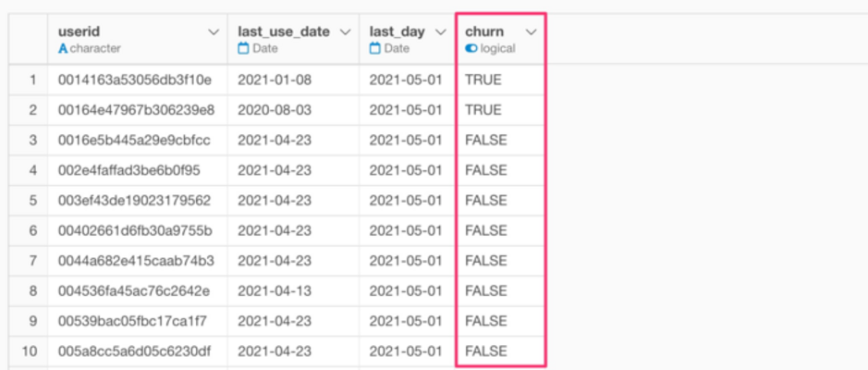Image resolution: width=868 pixels, height=370 pixels.
Task: Click the character type icon under userid
Action: tap(63, 48)
